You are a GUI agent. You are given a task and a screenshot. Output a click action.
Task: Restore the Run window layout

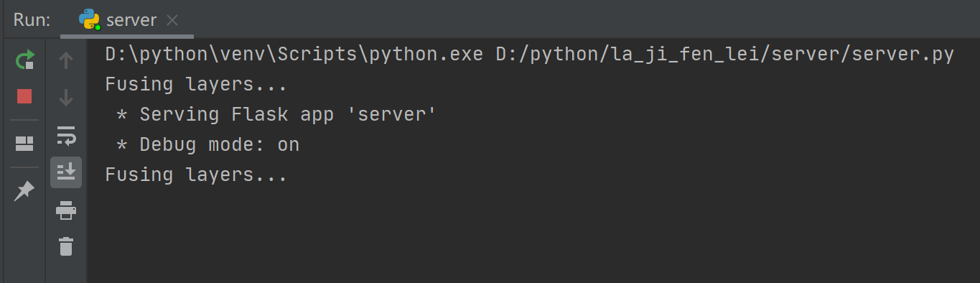[24, 144]
